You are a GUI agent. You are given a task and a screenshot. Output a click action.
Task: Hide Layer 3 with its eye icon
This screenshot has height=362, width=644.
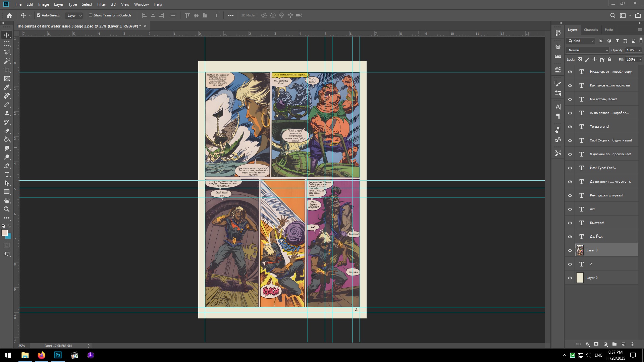(x=570, y=251)
